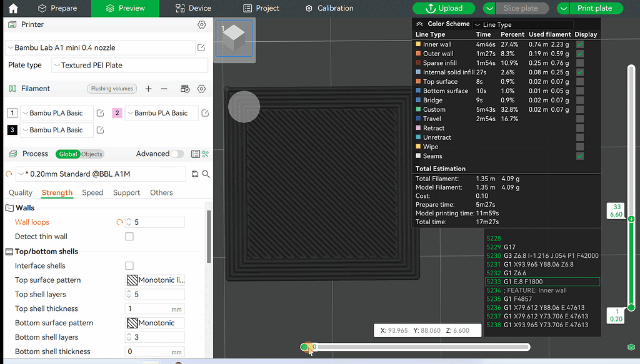
Task: Switch to the Calibration tab
Action: (329, 8)
